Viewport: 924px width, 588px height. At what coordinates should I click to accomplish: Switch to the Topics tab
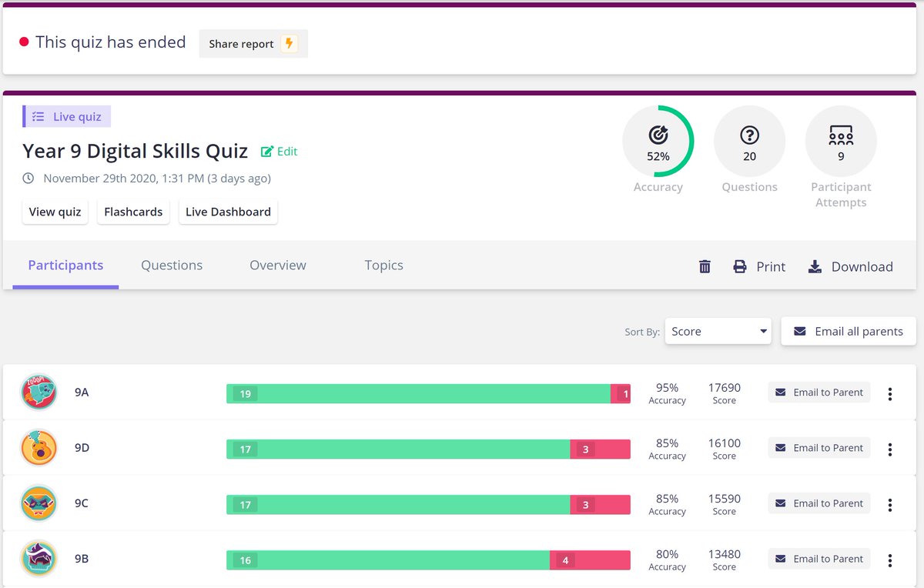(383, 265)
